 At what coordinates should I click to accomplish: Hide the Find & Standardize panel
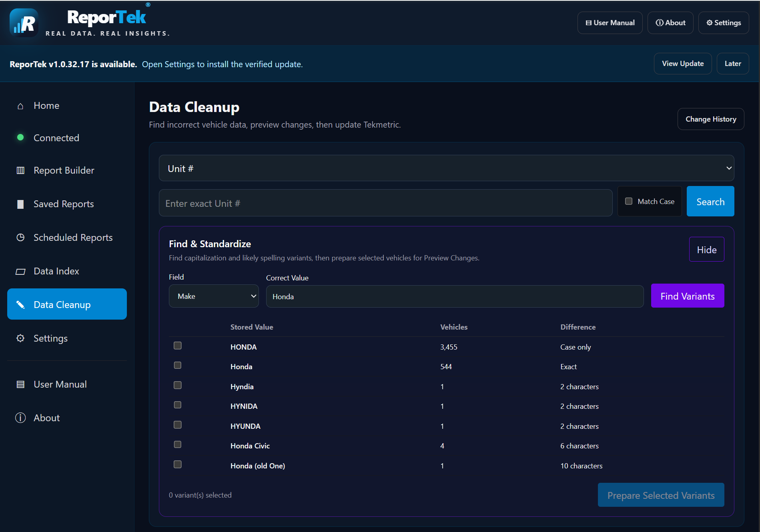coord(706,250)
